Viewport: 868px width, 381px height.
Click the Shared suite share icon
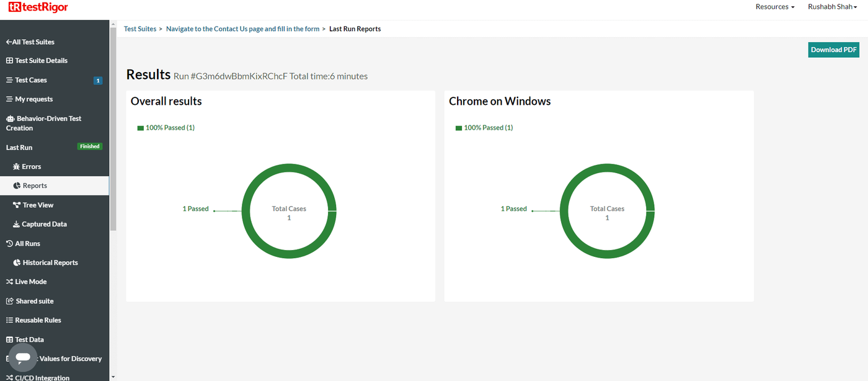click(x=9, y=301)
